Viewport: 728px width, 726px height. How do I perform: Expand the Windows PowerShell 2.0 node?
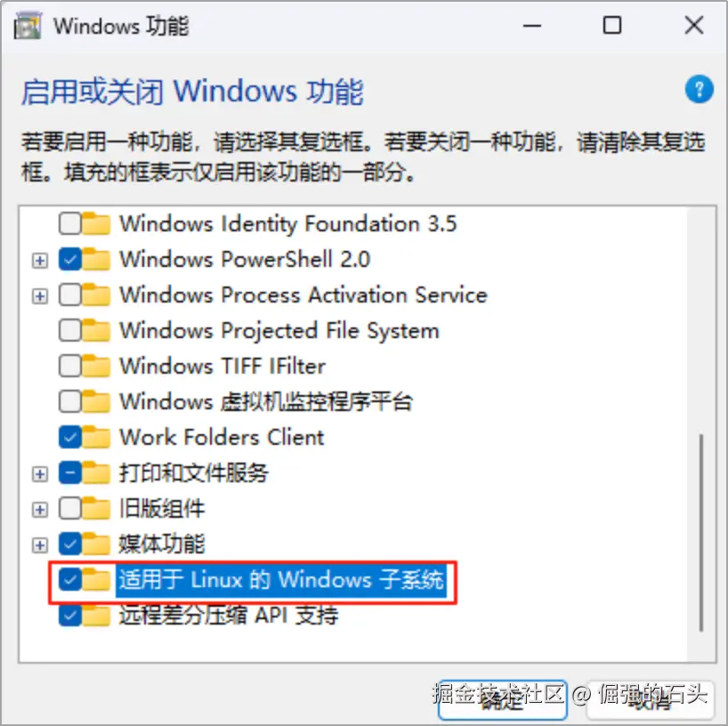pos(40,261)
